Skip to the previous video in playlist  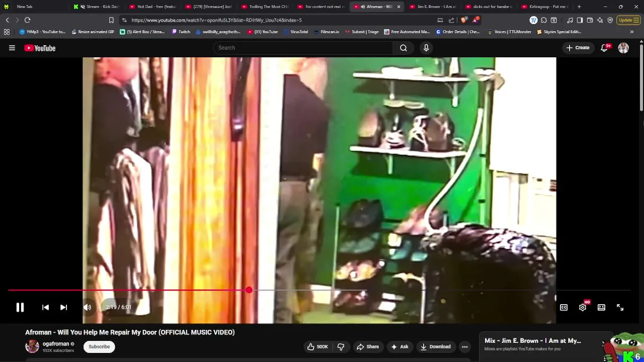pos(45,307)
